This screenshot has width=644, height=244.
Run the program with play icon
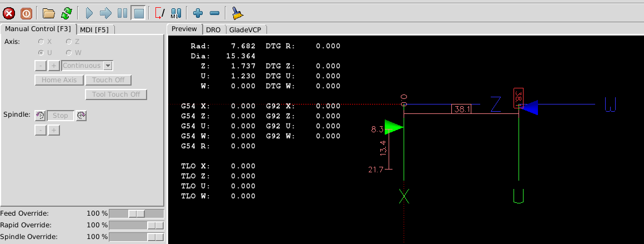89,12
